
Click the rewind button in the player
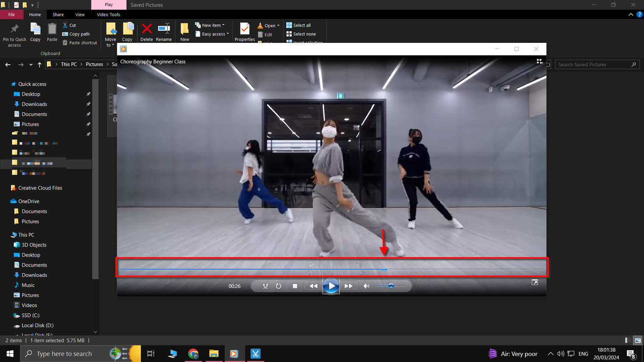[314, 286]
